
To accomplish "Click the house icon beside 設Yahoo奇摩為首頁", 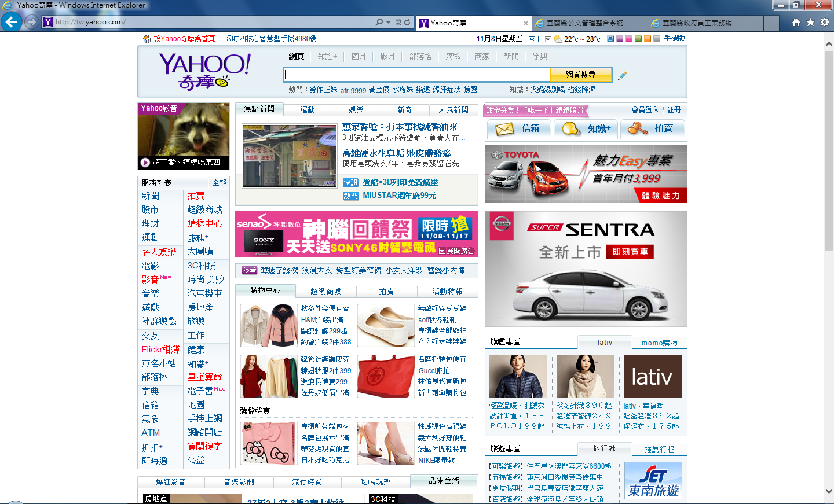I will coord(147,39).
